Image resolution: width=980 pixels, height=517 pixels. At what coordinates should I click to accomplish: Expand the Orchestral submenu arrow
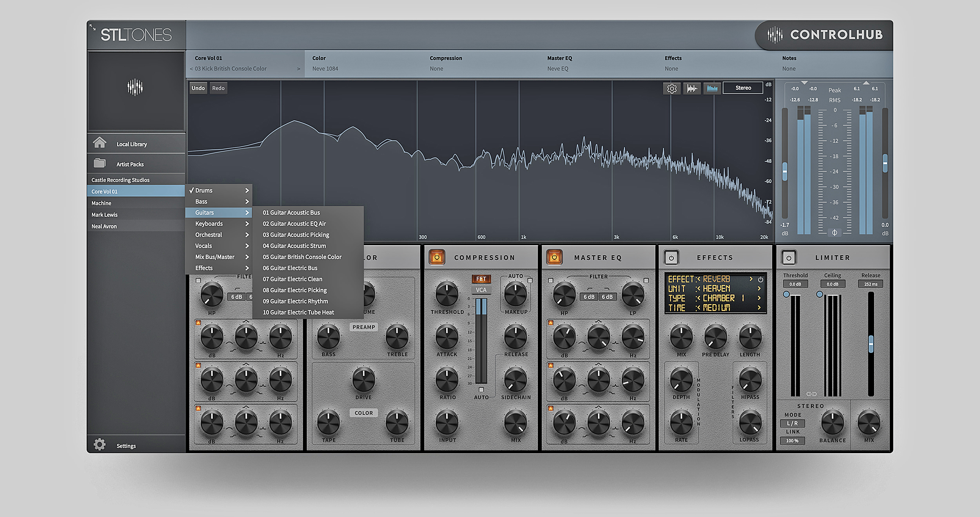(x=247, y=235)
